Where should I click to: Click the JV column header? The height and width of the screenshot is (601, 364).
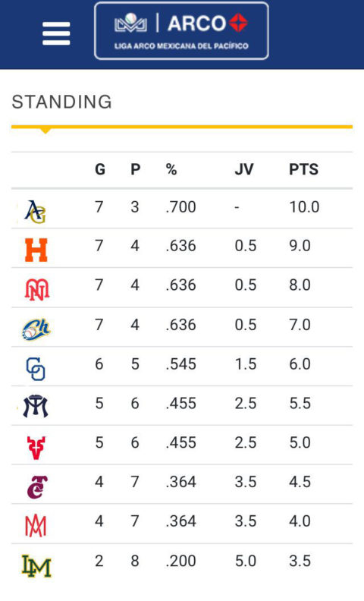point(244,169)
